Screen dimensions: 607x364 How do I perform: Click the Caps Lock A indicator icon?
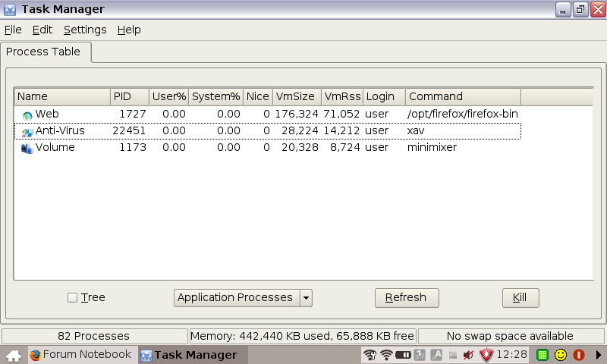pyautogui.click(x=436, y=355)
